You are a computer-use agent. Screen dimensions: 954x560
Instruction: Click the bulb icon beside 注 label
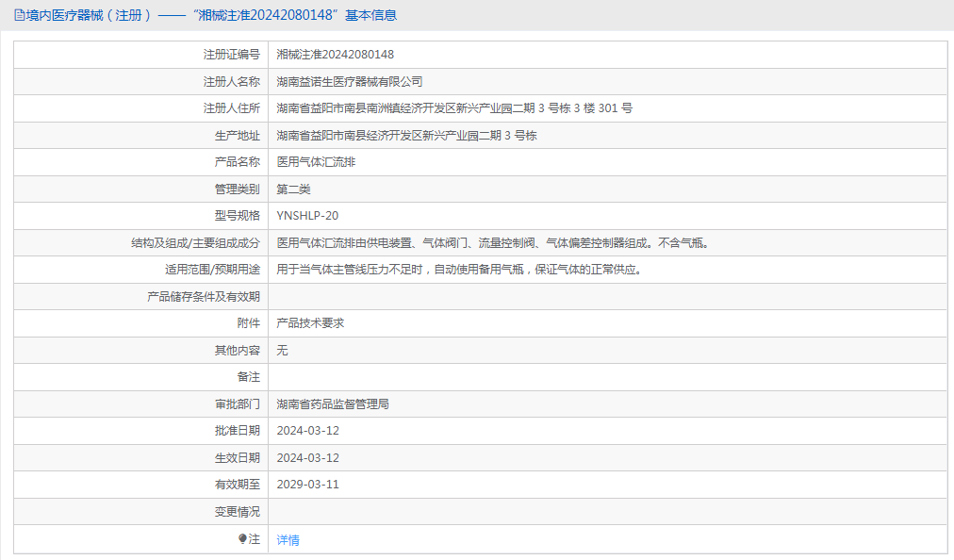click(x=243, y=538)
